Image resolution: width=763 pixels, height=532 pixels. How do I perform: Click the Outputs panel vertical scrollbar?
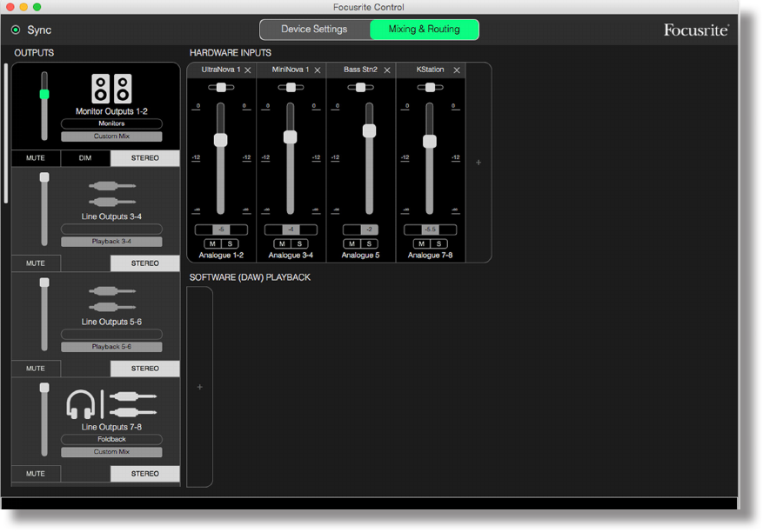pyautogui.click(x=6, y=133)
